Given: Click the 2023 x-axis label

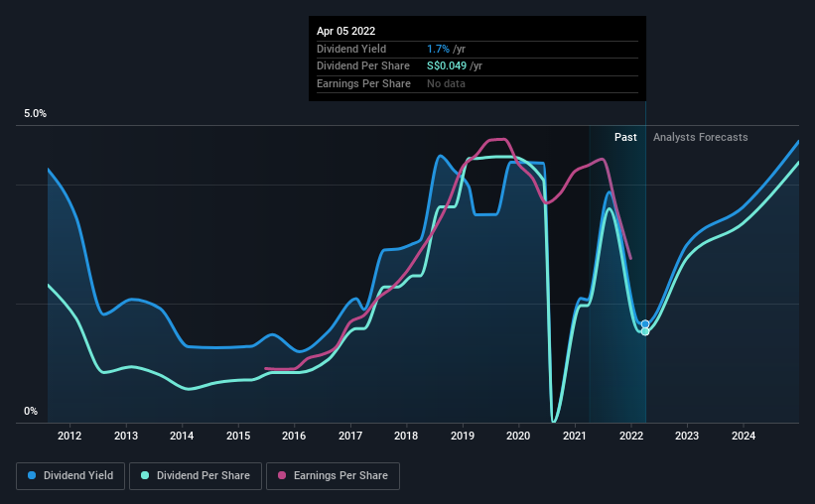Looking at the screenshot, I should click(687, 436).
